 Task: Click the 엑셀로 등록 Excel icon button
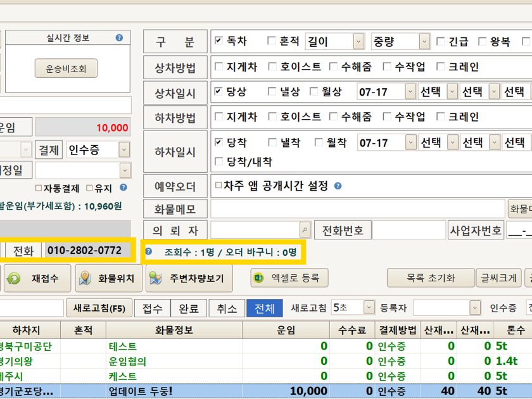coord(288,278)
